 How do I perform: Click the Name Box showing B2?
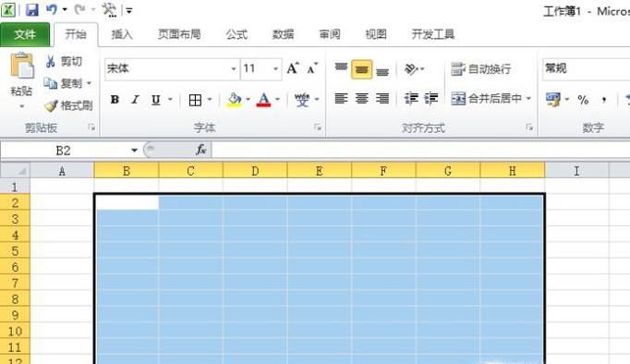tap(65, 151)
